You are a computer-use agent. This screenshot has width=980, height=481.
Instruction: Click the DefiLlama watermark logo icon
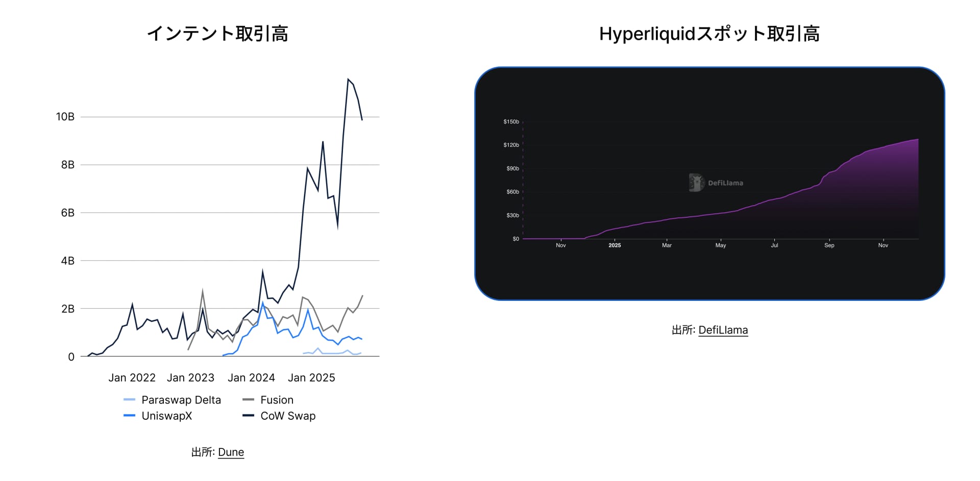[x=695, y=182]
